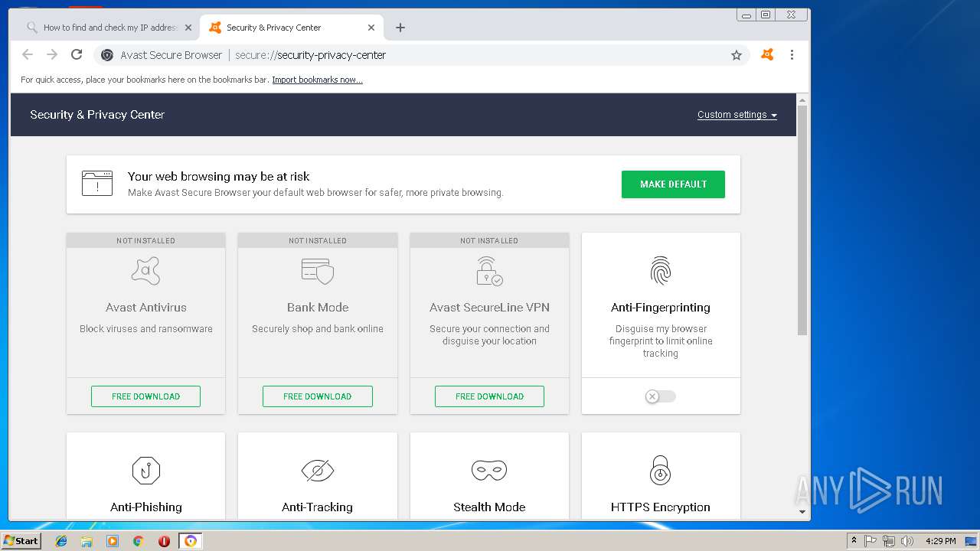Click the Avast Secure Browser taskbar button
This screenshot has height=551, width=980.
click(191, 541)
